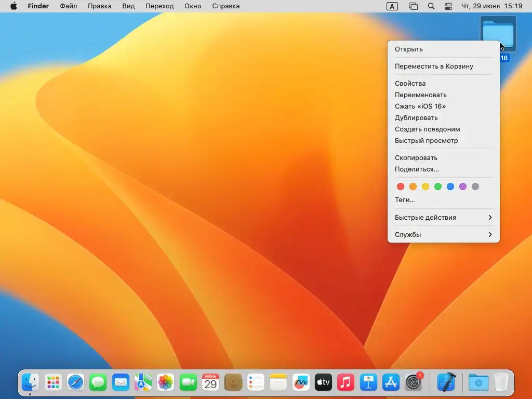Open Теги… in the context menu
Viewport: 532px width, 399px height.
(x=444, y=200)
